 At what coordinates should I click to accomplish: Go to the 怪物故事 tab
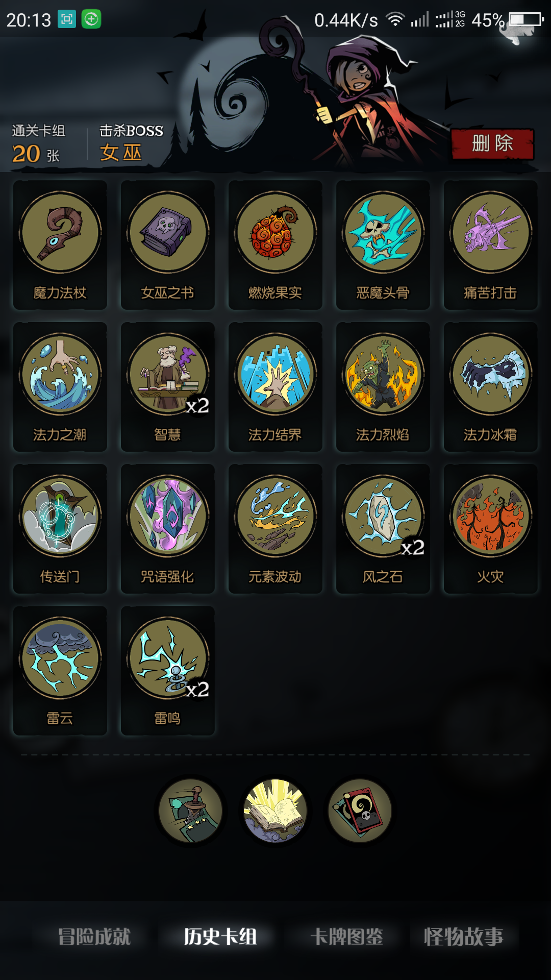(463, 937)
